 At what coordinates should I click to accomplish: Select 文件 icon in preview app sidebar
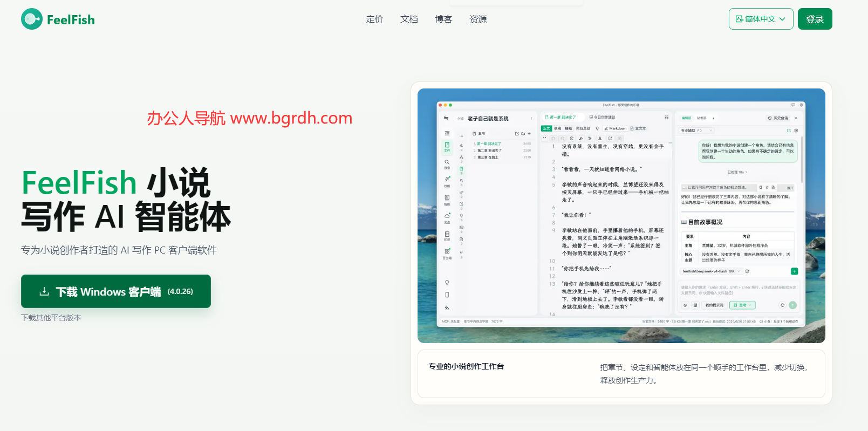point(447,147)
